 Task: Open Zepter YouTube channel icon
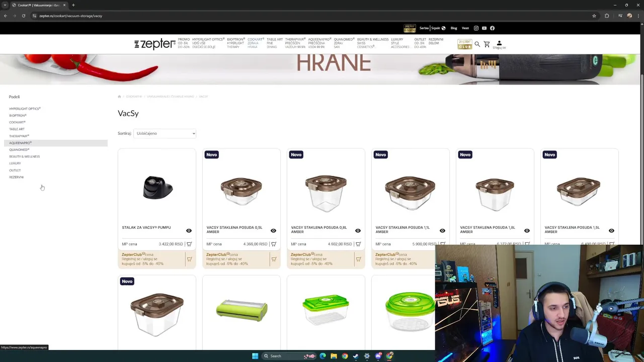(484, 28)
